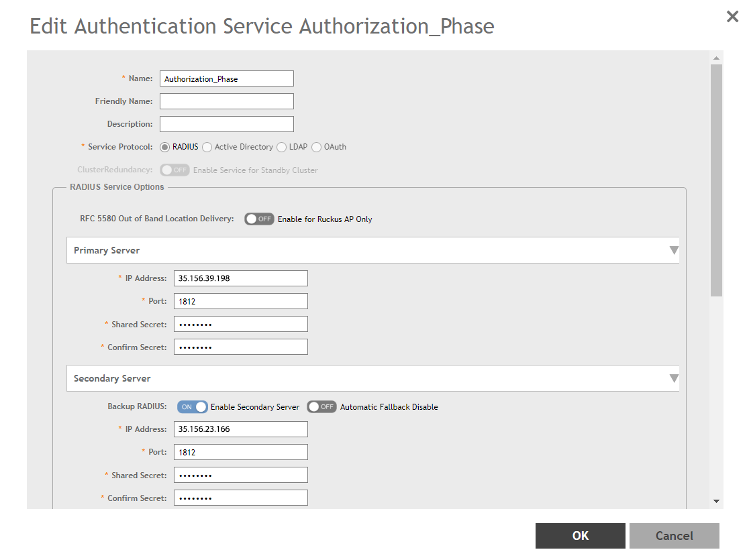
Task: Edit the Name field containing Authorization_Phase
Action: pyautogui.click(x=226, y=78)
